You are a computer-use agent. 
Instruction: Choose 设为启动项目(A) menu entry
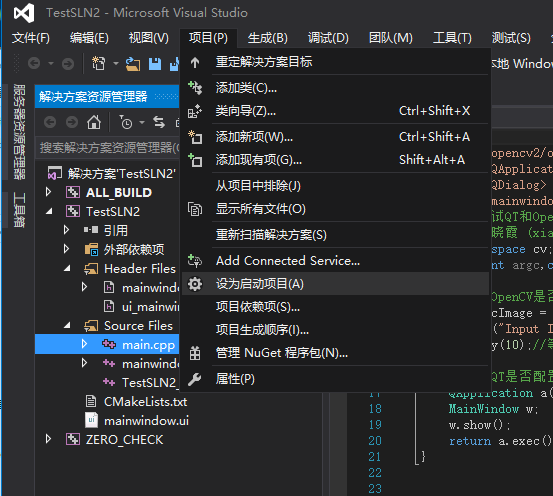(x=335, y=284)
